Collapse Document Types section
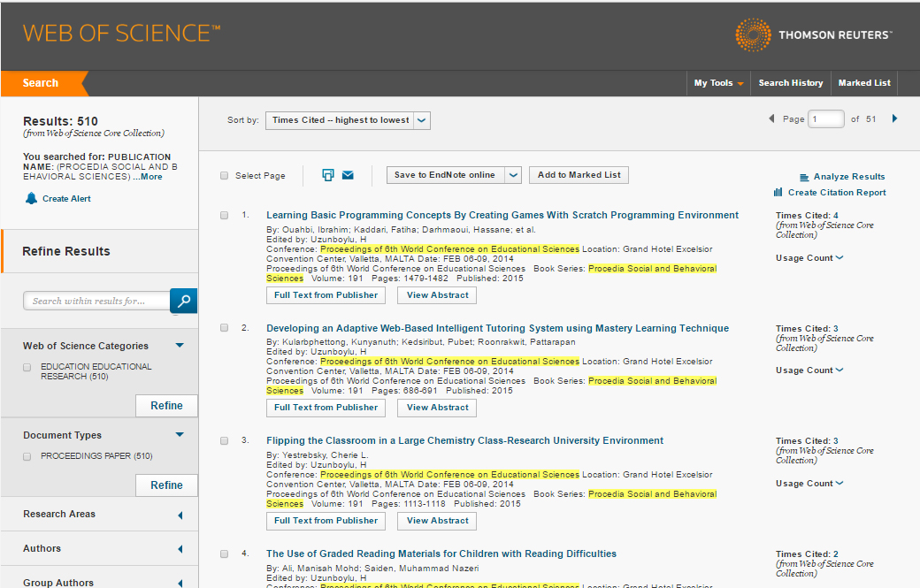Image resolution: width=920 pixels, height=588 pixels. coord(180,434)
